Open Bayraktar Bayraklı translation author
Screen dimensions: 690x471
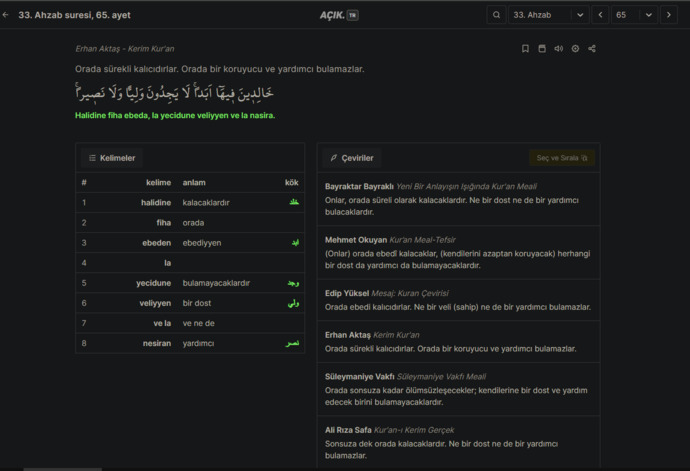[x=359, y=187]
